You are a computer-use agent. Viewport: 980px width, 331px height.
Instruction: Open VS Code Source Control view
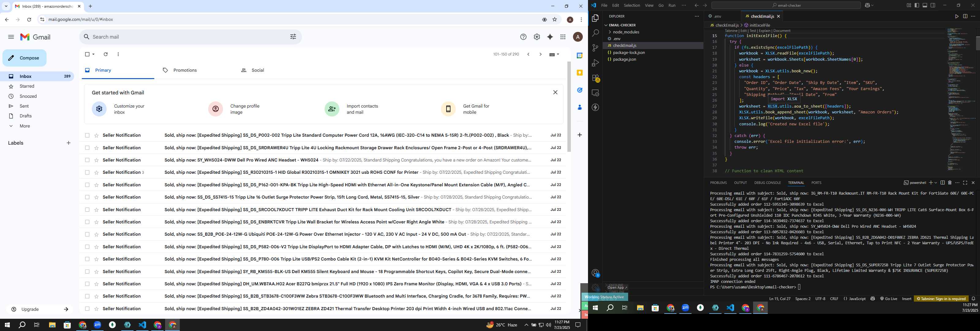595,48
